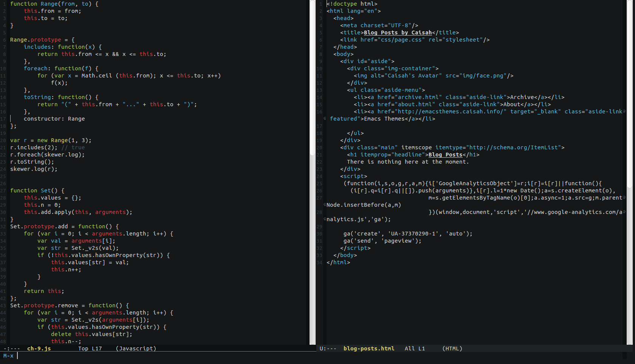
Task: Click the right pane vertical scrollbar
Action: [x=630, y=172]
